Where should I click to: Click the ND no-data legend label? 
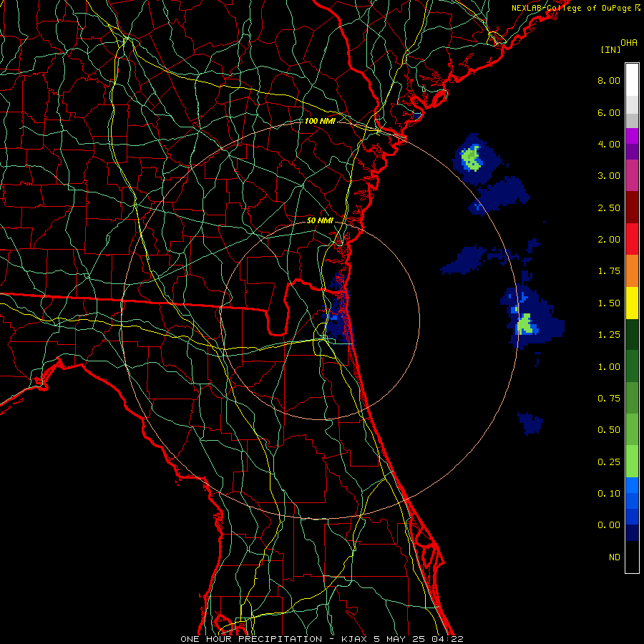coord(615,557)
